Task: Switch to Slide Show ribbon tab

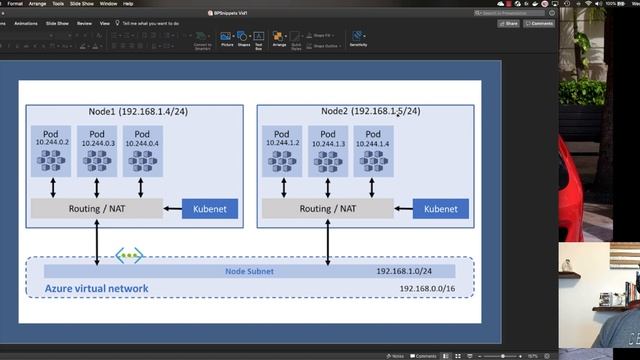Action: point(57,23)
